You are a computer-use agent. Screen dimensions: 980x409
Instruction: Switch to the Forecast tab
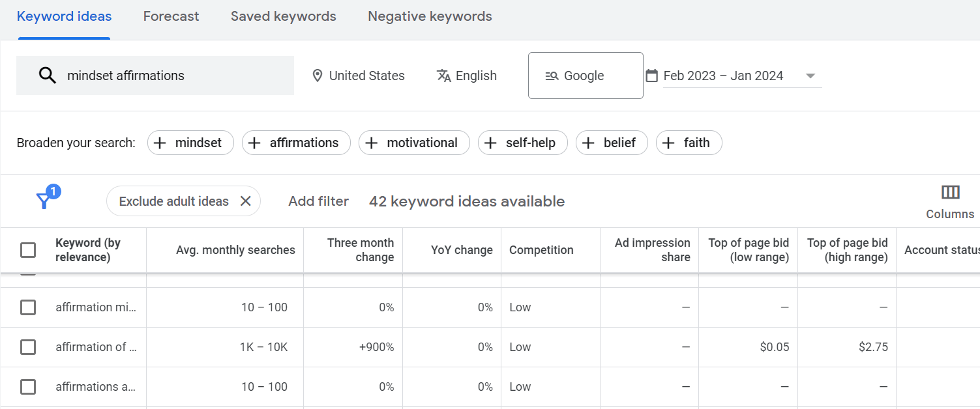[171, 16]
